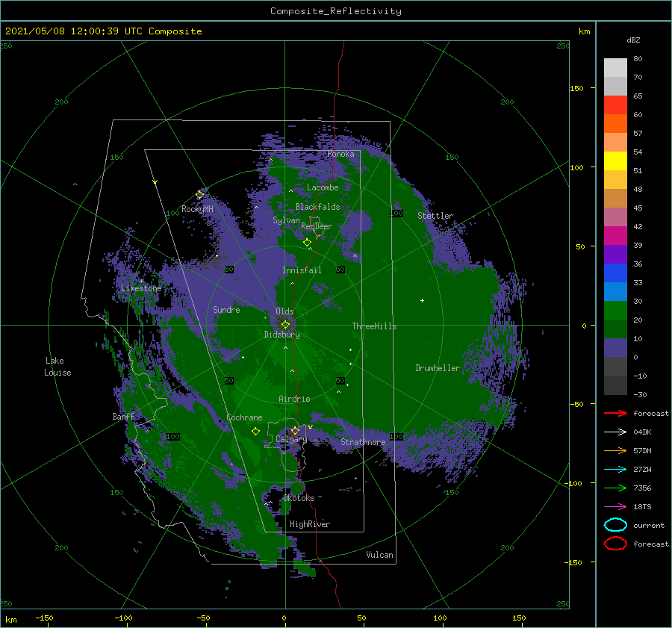Click the Lake Louise label
Viewport: 672px width, 628px height.
coord(57,367)
